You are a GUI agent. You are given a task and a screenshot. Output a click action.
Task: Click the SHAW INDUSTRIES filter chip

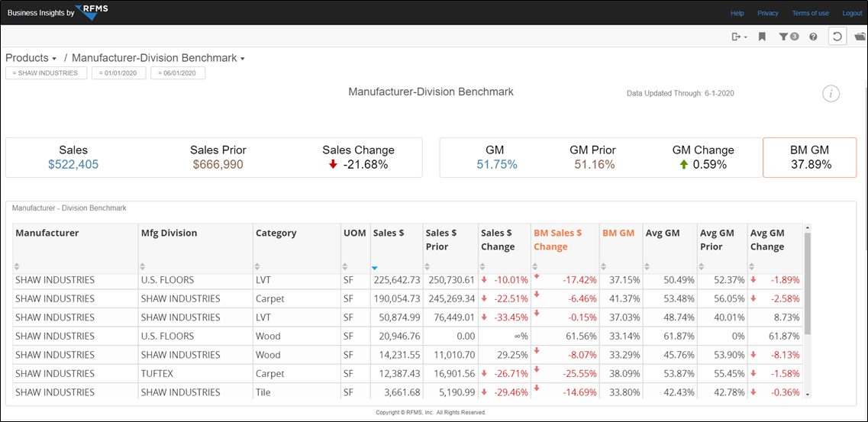point(46,73)
